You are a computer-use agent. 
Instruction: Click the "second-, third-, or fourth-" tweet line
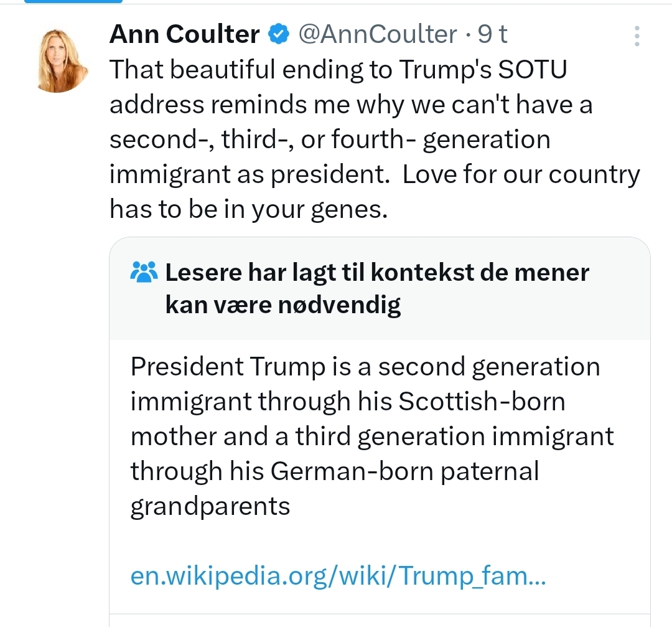pos(330,139)
